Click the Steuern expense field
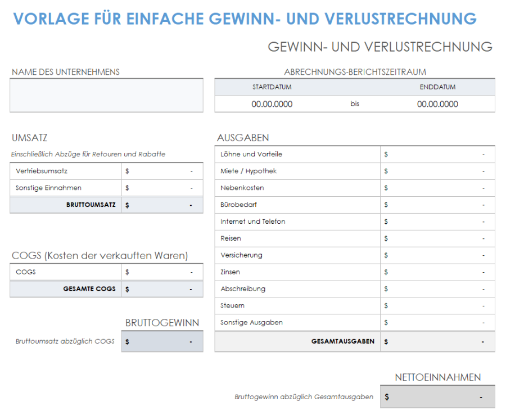506x420 pixels. [x=437, y=306]
